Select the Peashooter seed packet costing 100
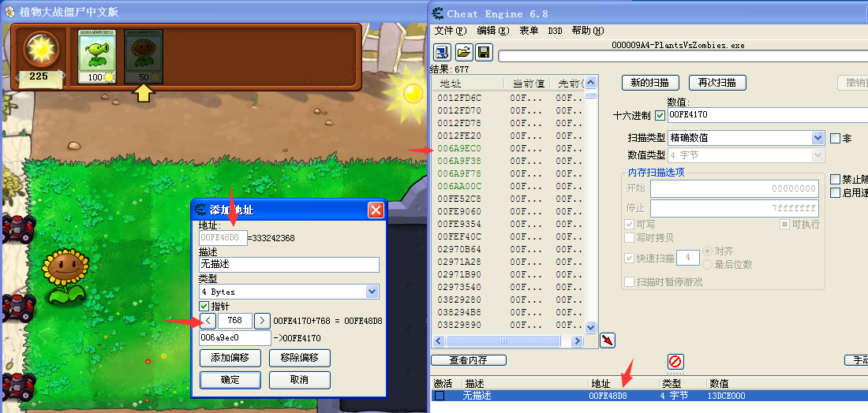 (97, 56)
